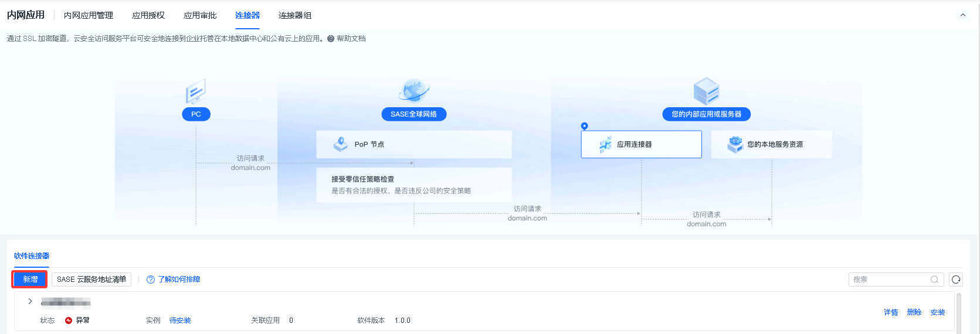Screen dimensions: 980x334
Task: Open SASE 云服务地址清单
Action: tap(91, 280)
